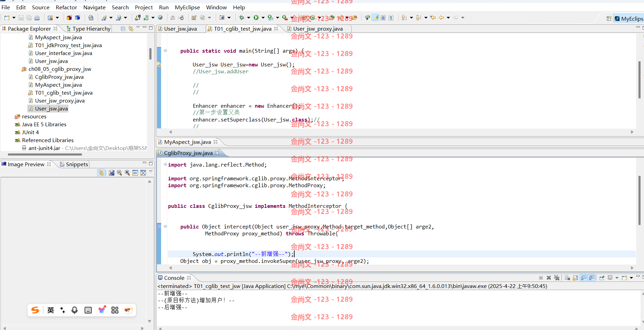Click Remove All Terminated Launches icon
Screen dimensions: 644x330
coord(557,278)
